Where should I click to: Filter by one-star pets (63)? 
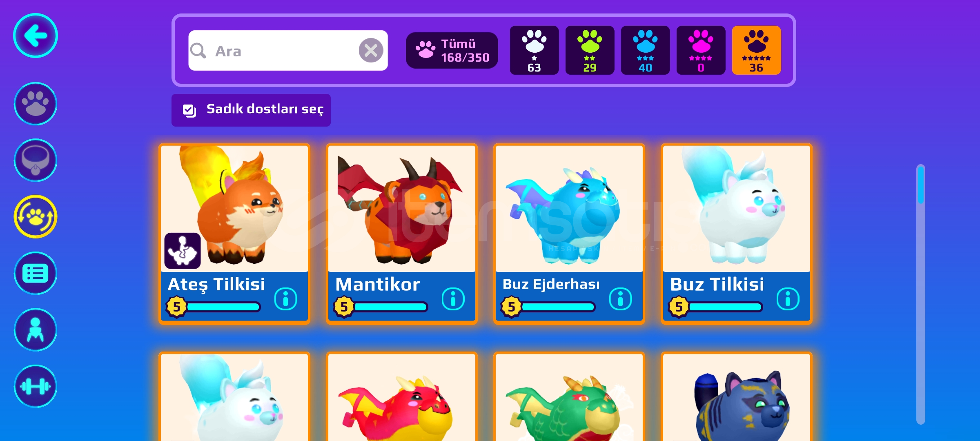[x=534, y=50]
